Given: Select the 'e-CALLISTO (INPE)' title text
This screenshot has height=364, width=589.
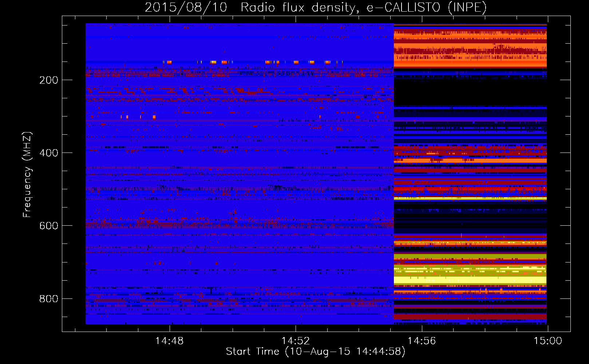Looking at the screenshot, I should (427, 8).
